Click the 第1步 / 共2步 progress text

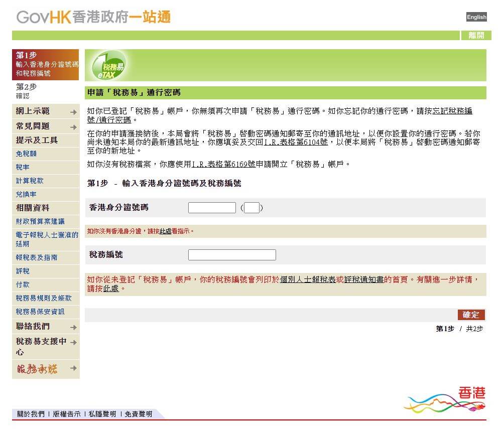459,329
